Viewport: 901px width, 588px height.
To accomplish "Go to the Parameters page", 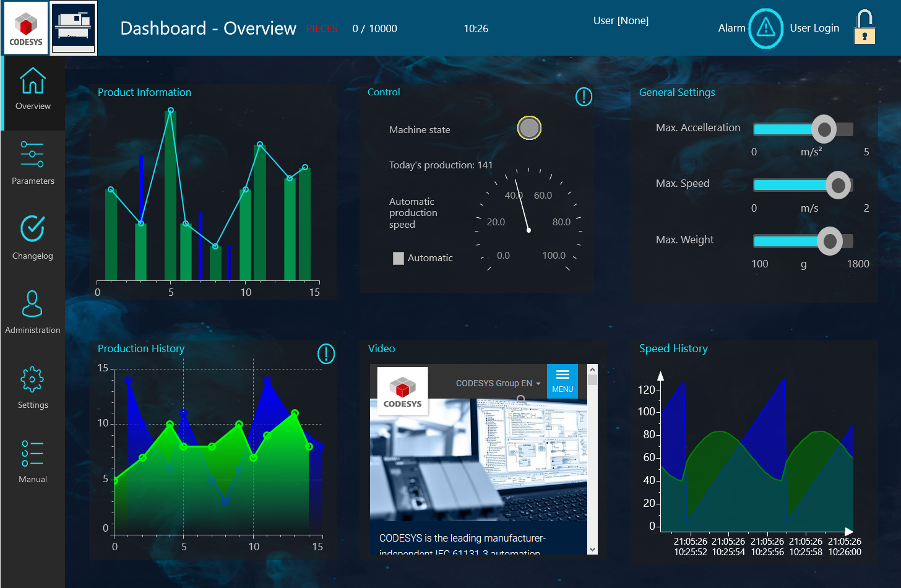I will pyautogui.click(x=33, y=163).
